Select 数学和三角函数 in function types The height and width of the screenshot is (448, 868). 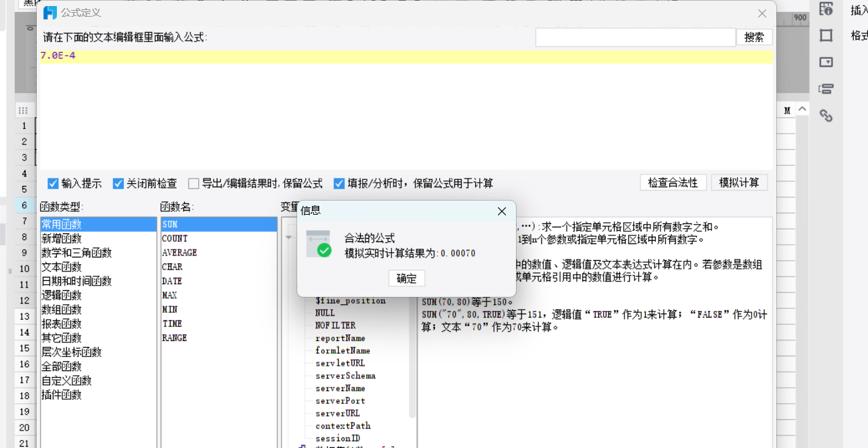[76, 253]
